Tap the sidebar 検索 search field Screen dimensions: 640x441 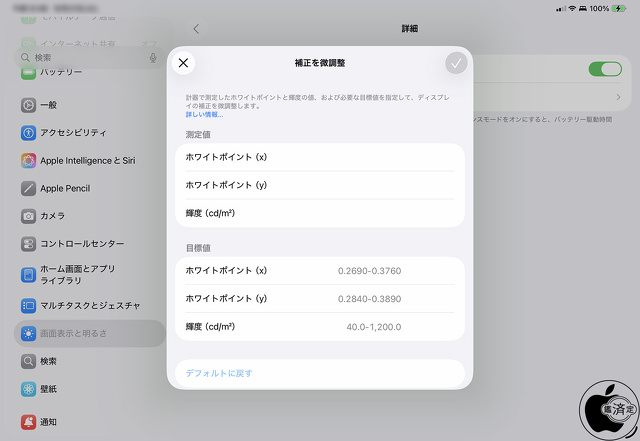89,58
